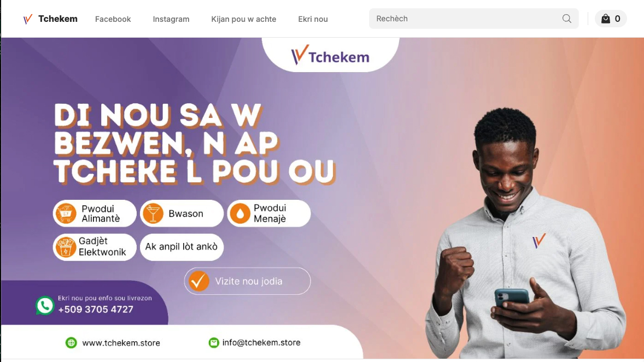Open the shopping bag cart icon

click(x=605, y=19)
